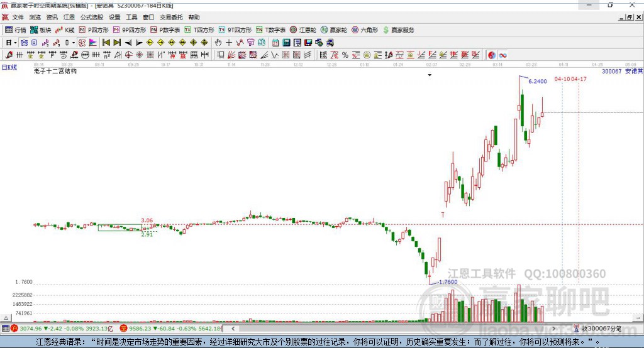Expand the candlestick style dropdown arrow

tap(74, 43)
